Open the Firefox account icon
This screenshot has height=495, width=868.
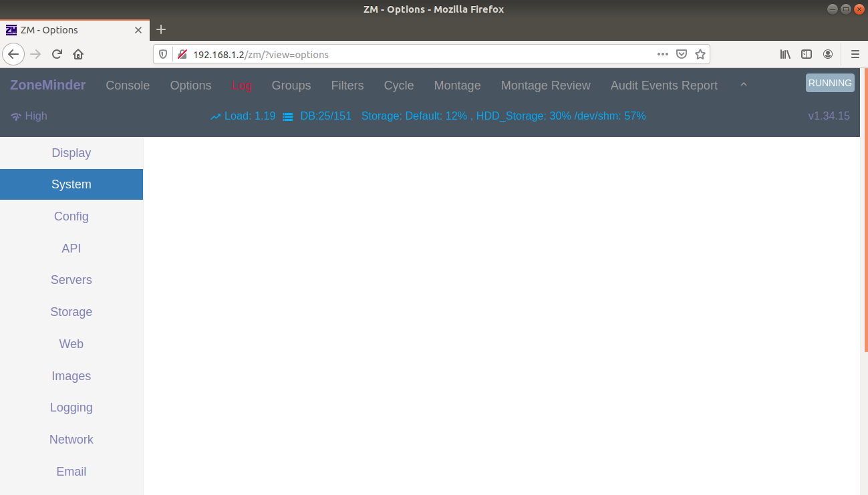click(828, 54)
